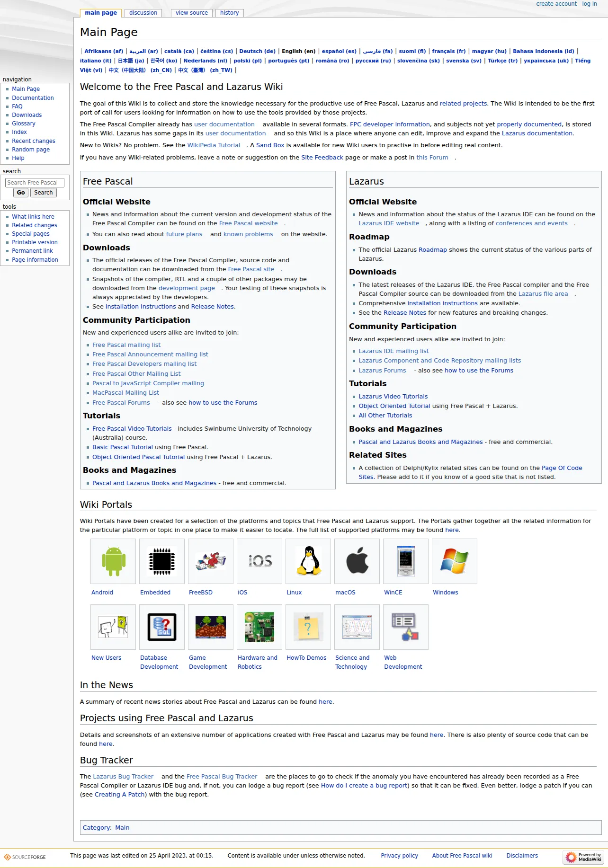608x868 pixels.
Task: Open Free Pascal Video Tutorials link
Action: pos(132,429)
